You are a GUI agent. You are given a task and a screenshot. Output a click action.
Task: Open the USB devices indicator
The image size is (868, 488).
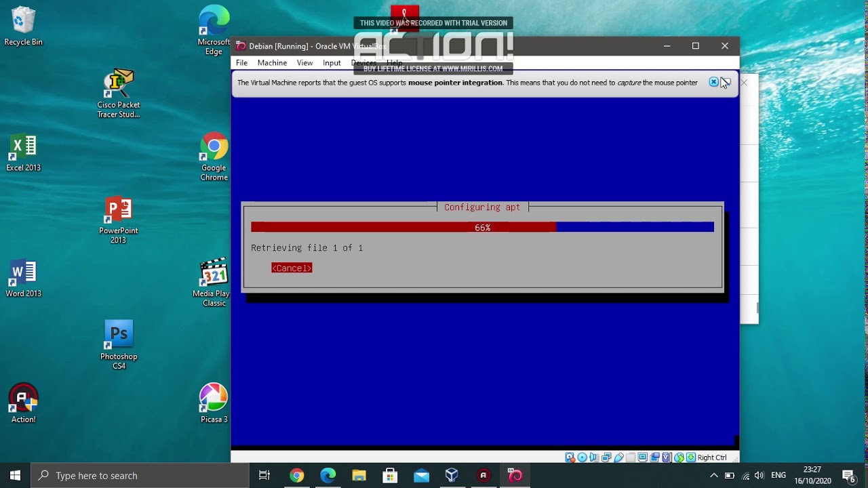(x=618, y=457)
